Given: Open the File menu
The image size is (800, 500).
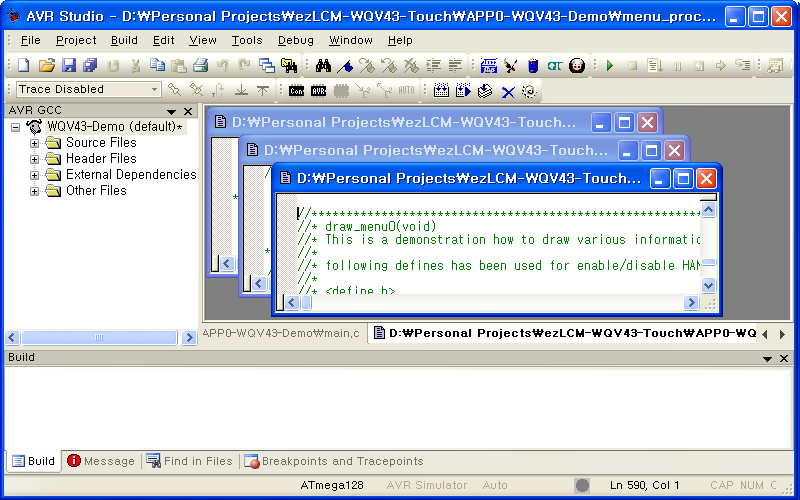Looking at the screenshot, I should (x=30, y=40).
